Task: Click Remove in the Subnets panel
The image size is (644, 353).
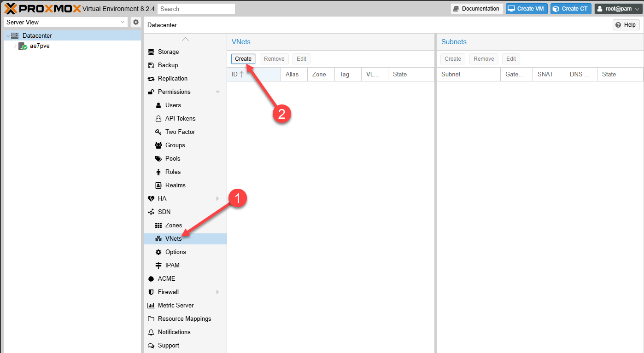Action: point(484,59)
